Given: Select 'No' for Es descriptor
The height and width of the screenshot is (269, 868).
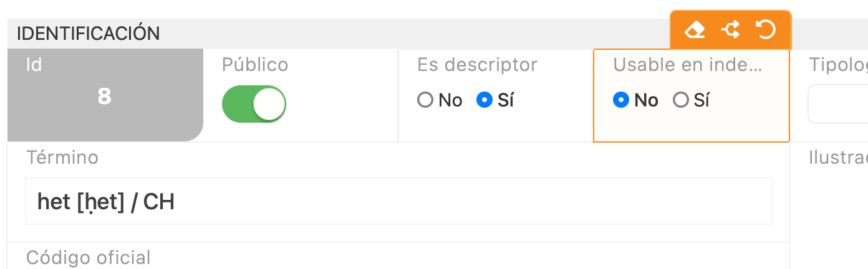Looking at the screenshot, I should 426,100.
